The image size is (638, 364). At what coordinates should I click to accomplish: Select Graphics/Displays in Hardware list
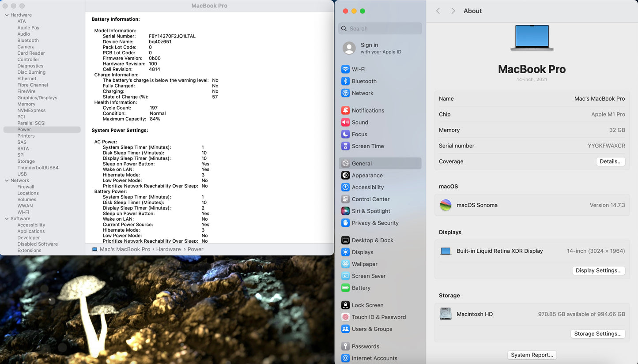tap(37, 98)
